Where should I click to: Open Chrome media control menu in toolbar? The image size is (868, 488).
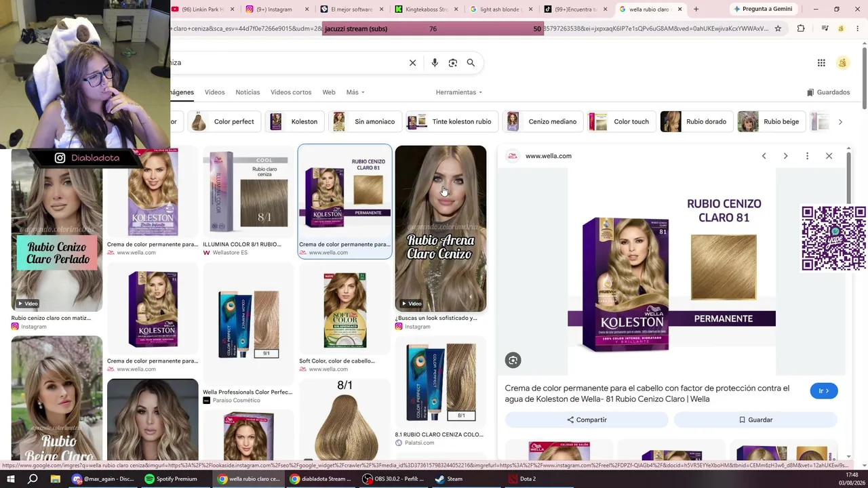click(825, 28)
